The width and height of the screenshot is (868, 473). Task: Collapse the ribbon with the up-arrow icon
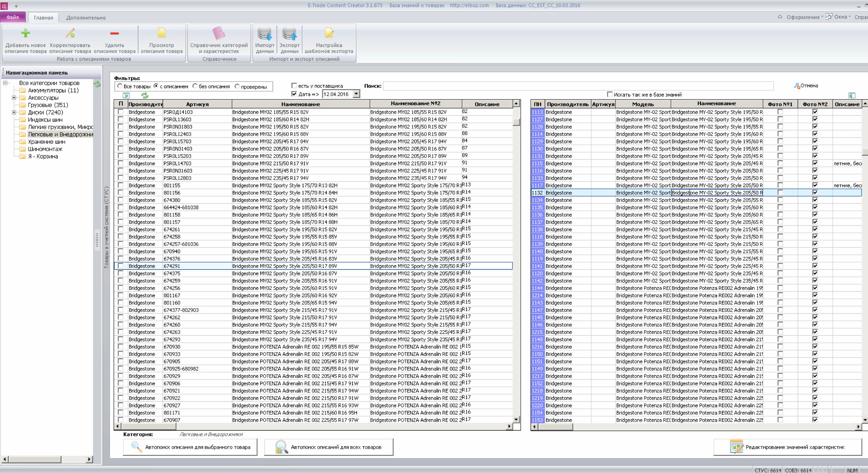click(780, 17)
